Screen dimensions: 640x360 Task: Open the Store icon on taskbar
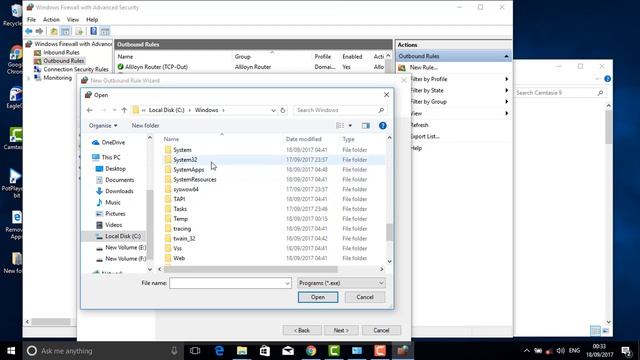tap(265, 351)
